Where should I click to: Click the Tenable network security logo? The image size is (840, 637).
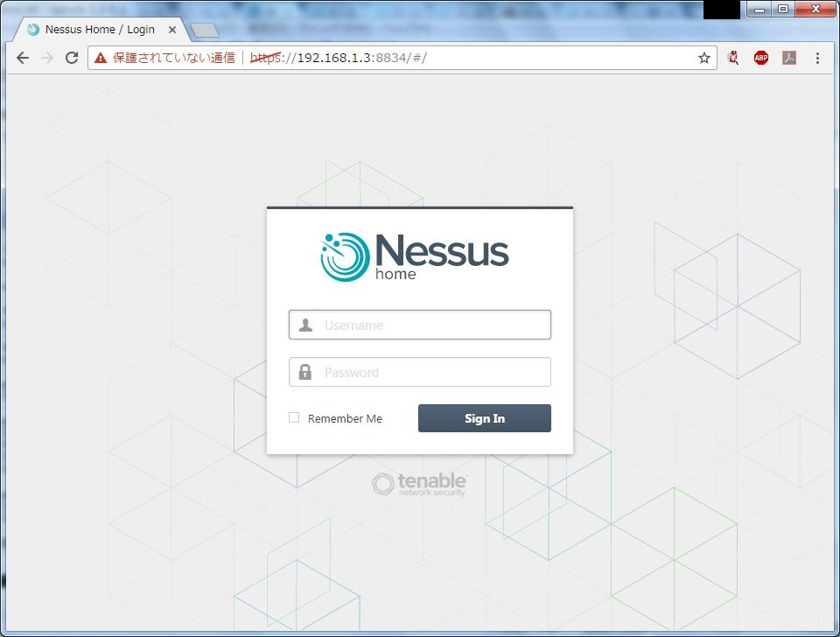(419, 484)
